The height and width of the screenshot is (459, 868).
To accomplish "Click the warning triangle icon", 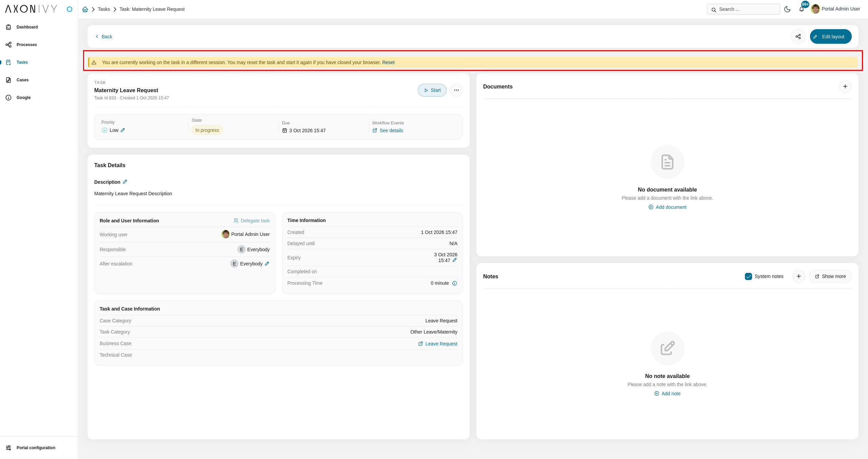I will click(94, 62).
